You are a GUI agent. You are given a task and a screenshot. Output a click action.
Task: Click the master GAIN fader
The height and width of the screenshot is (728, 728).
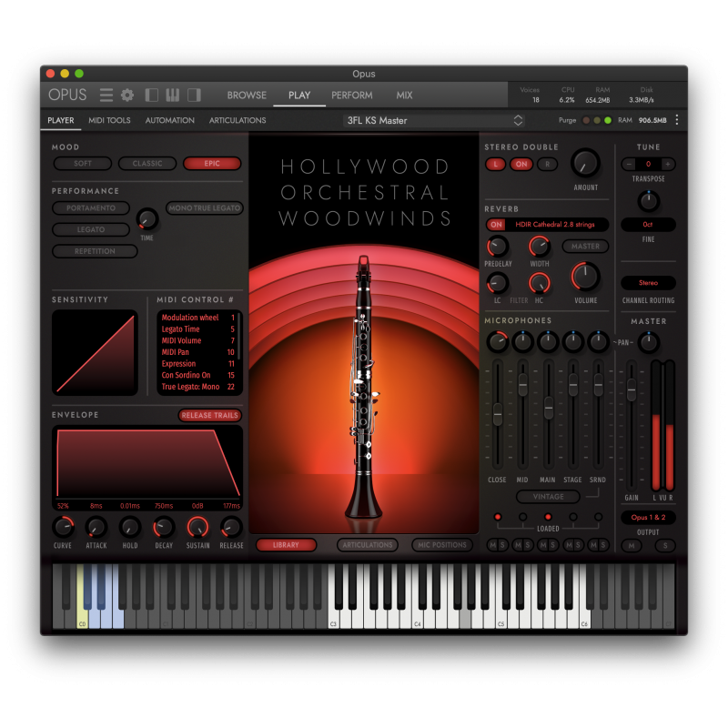coord(632,389)
